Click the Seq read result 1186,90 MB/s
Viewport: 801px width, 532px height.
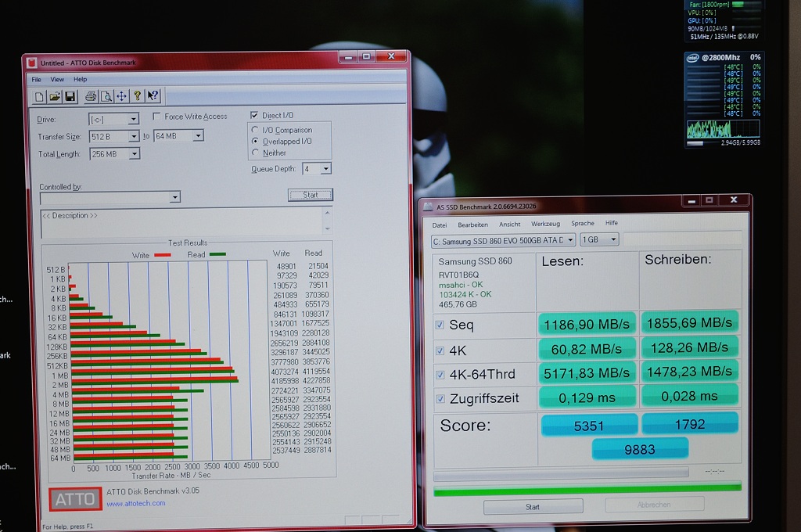(x=587, y=325)
